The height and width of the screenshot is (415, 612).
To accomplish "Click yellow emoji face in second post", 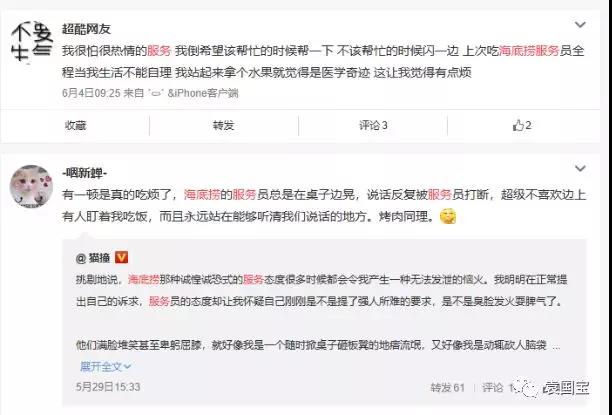I will pos(448,216).
